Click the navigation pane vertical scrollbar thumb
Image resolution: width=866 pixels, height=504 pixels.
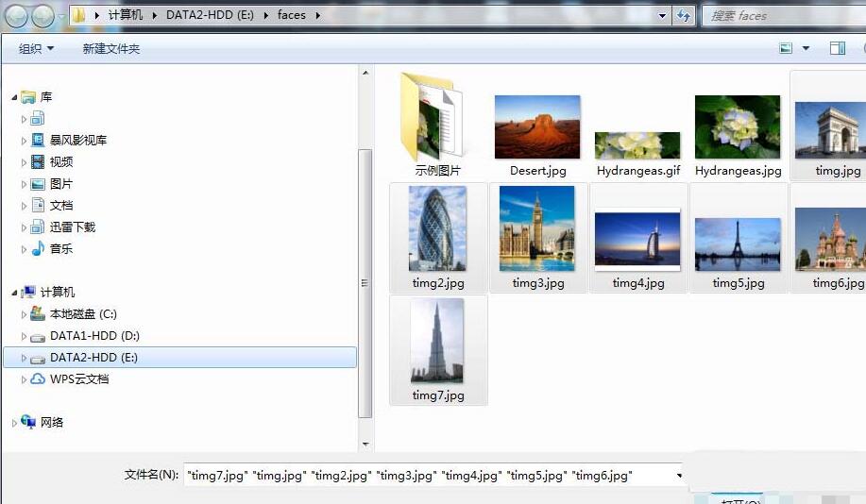tap(365, 282)
